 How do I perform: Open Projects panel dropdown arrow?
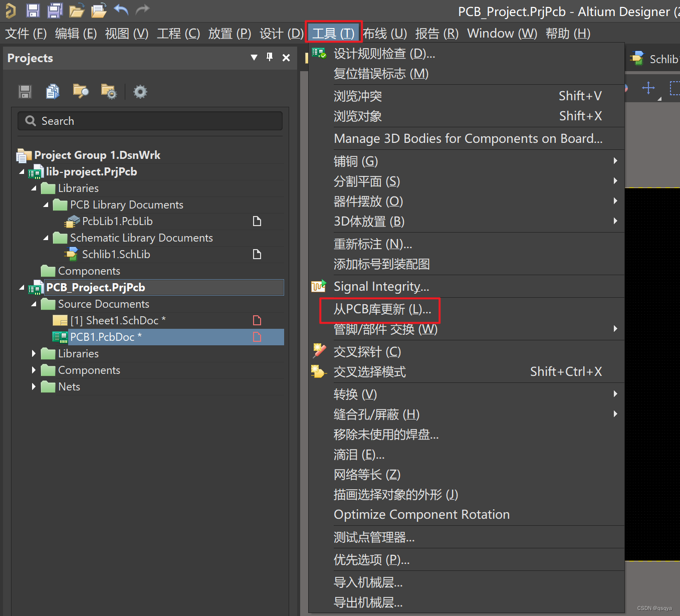click(x=254, y=58)
